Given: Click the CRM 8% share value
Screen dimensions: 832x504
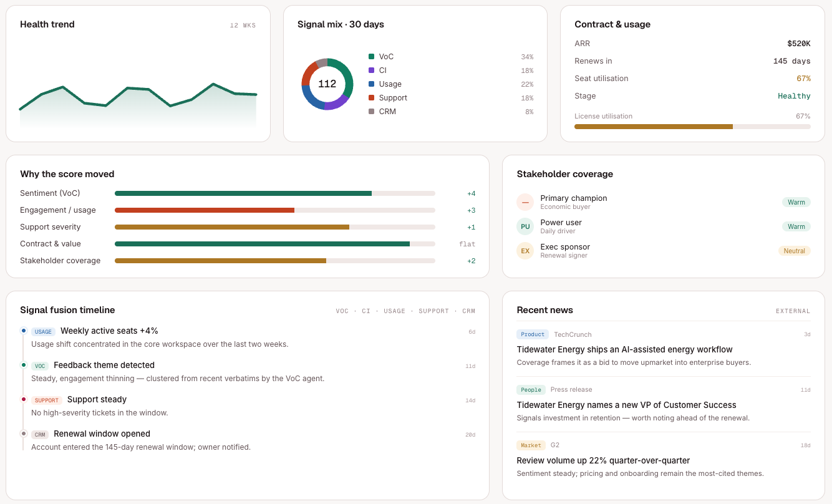Looking at the screenshot, I should click(529, 112).
